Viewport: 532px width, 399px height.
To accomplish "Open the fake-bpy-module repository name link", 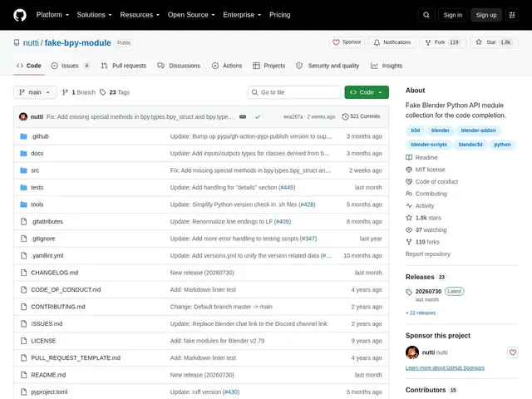I will [x=77, y=42].
